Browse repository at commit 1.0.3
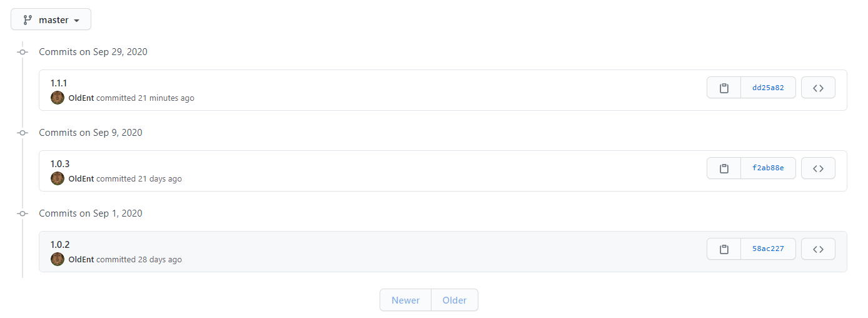868x318 pixels. pos(818,168)
